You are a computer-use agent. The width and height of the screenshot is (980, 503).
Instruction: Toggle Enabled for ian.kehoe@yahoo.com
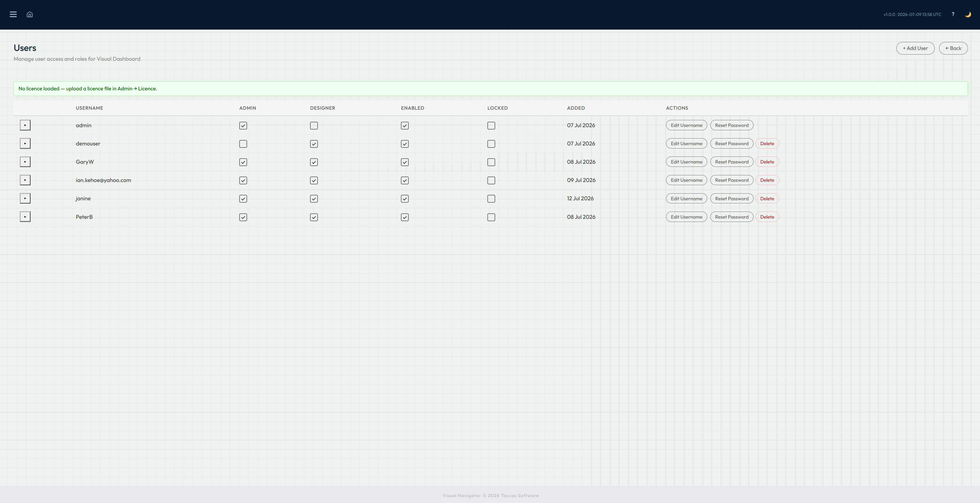(x=405, y=180)
